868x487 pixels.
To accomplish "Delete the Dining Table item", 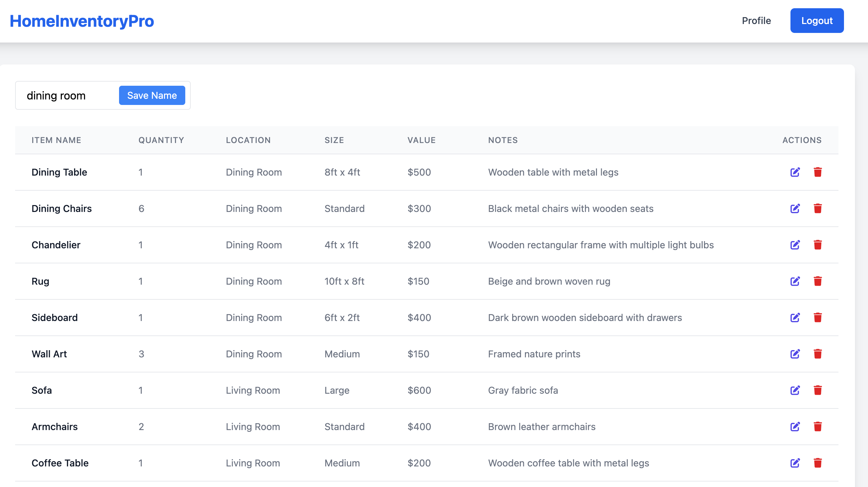I will (x=818, y=172).
